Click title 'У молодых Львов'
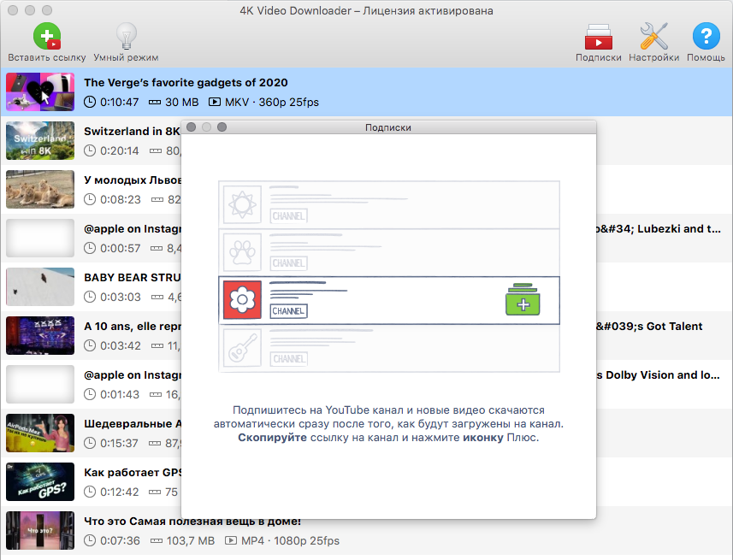The height and width of the screenshot is (560, 733). point(133,180)
